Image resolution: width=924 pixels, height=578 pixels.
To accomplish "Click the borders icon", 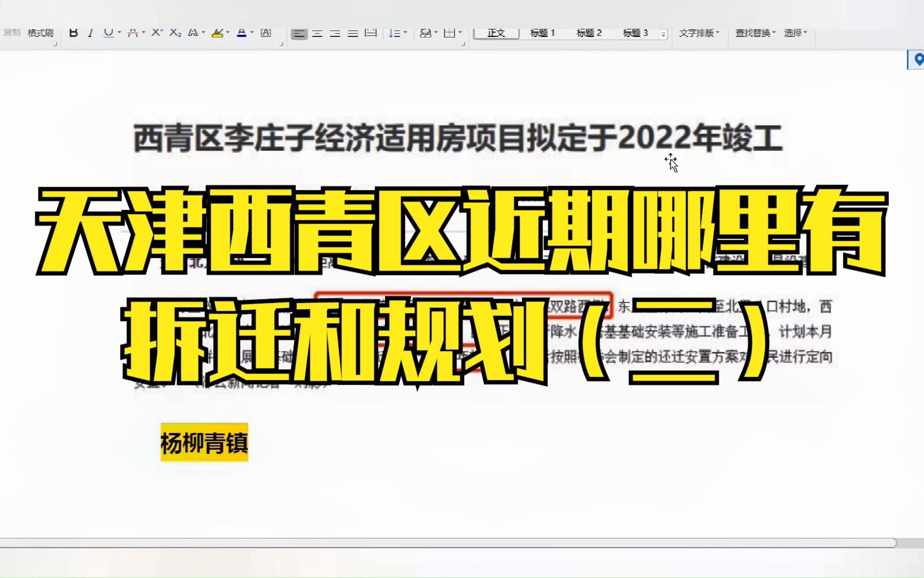I will coord(450,33).
